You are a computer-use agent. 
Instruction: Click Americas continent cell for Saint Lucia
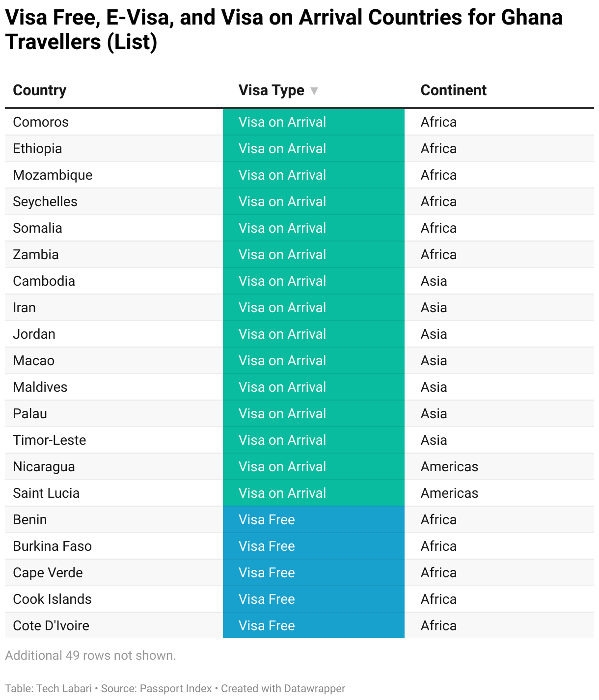(x=449, y=493)
